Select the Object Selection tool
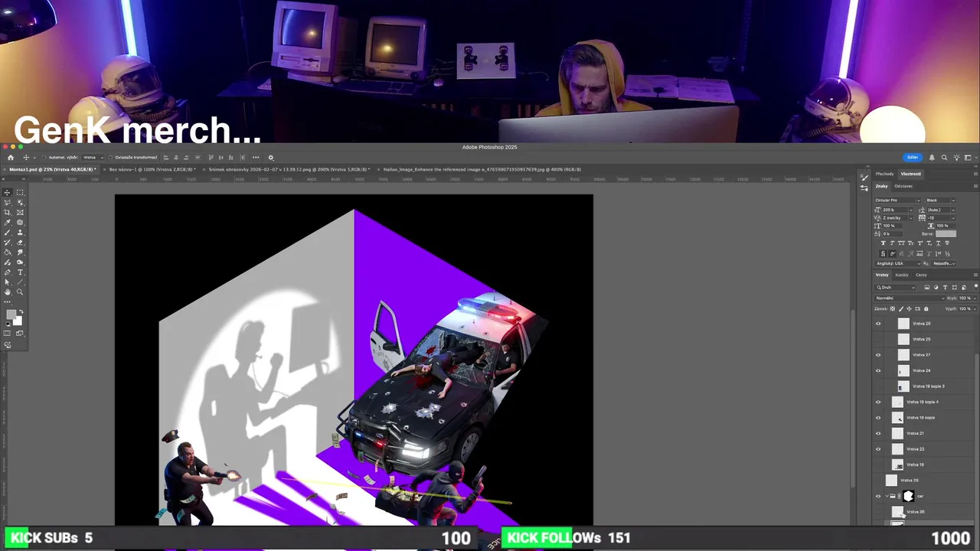The width and height of the screenshot is (980, 551). (20, 203)
